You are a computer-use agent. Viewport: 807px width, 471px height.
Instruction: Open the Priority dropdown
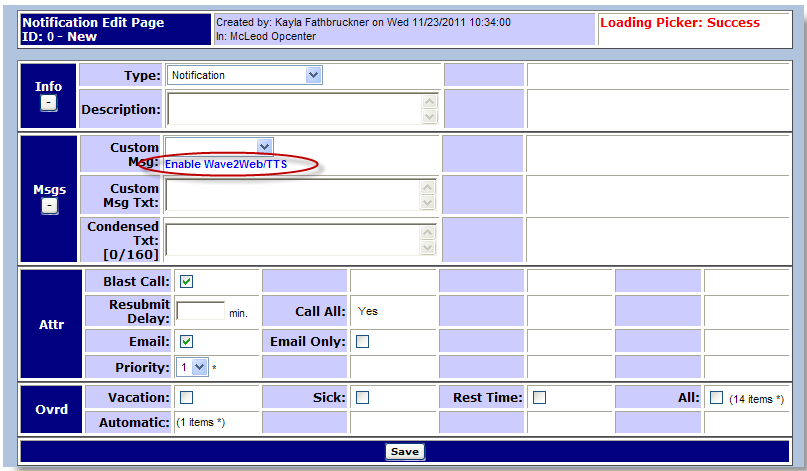[192, 367]
